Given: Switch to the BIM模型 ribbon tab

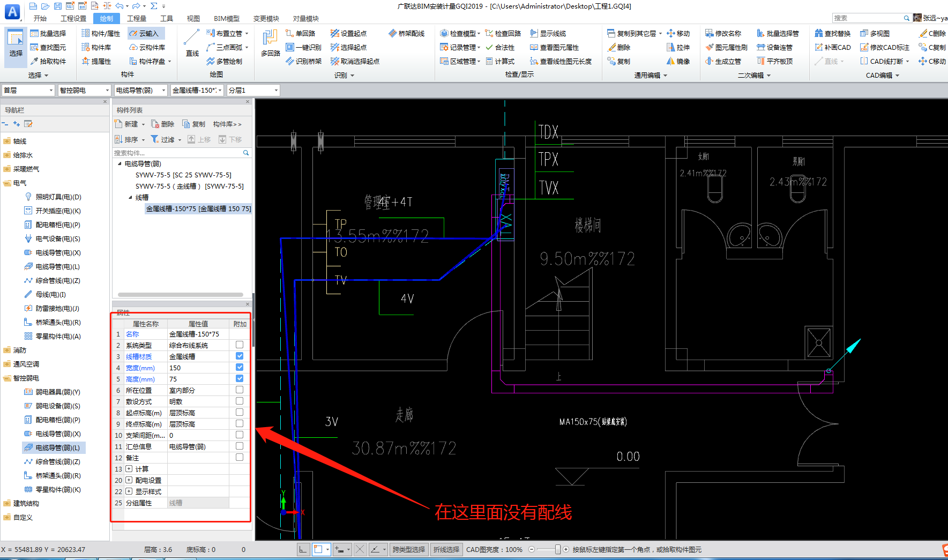Looking at the screenshot, I should pyautogui.click(x=227, y=18).
